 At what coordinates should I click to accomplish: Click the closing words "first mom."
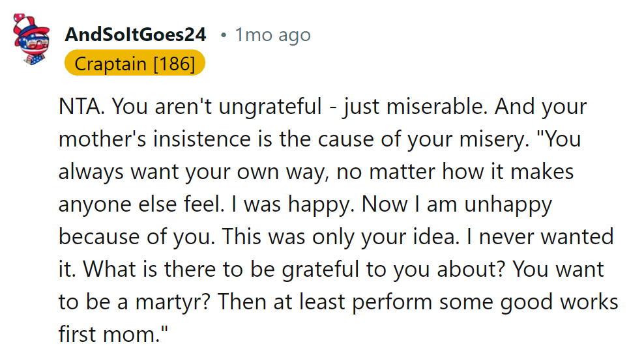[x=113, y=335]
